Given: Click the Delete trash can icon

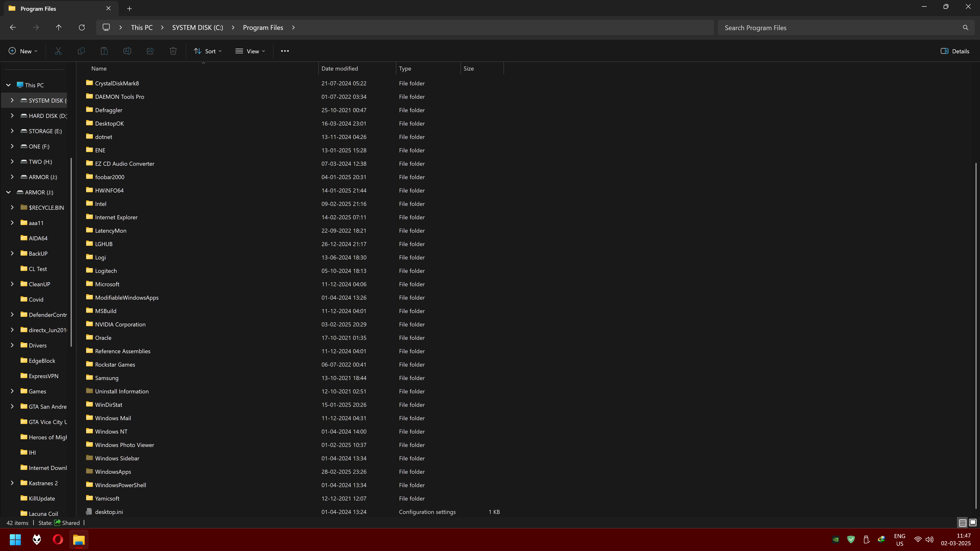Looking at the screenshot, I should point(173,51).
